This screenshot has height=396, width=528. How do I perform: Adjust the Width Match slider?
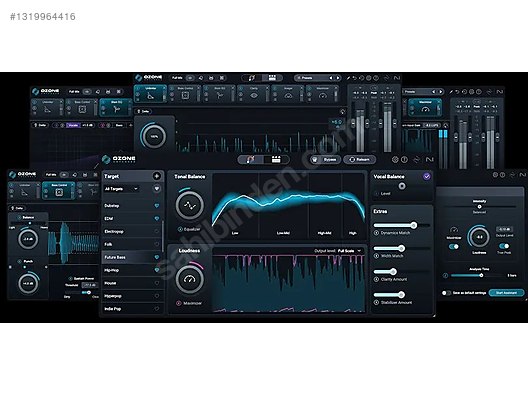(401, 248)
